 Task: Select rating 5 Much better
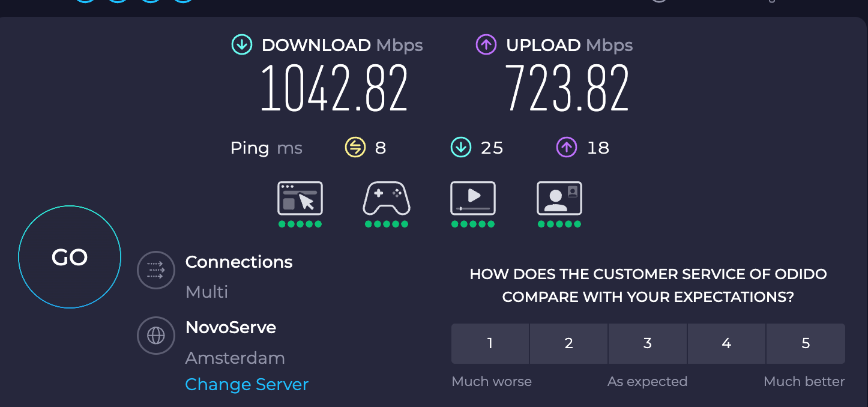(x=806, y=343)
